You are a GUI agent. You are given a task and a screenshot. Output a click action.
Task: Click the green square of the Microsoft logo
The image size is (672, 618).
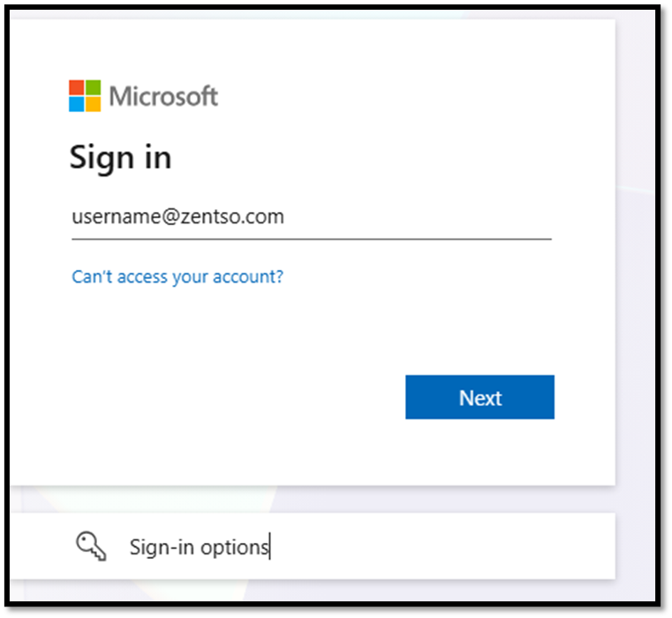(x=94, y=87)
